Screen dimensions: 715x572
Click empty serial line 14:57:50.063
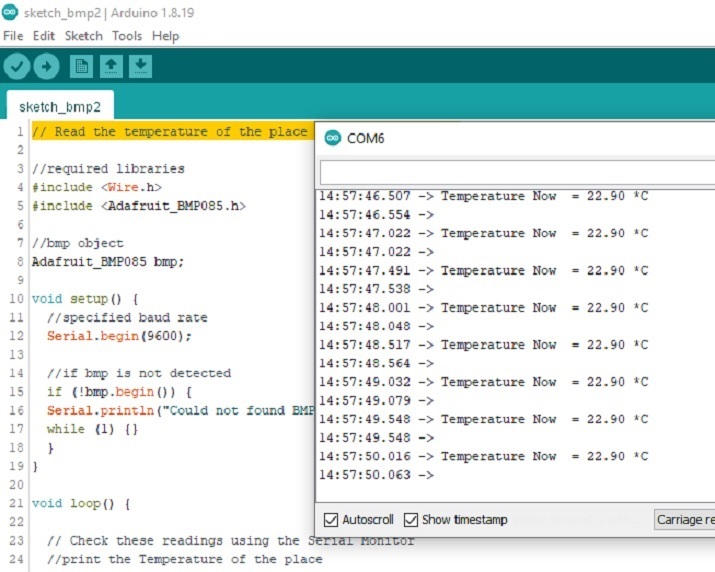(376, 475)
